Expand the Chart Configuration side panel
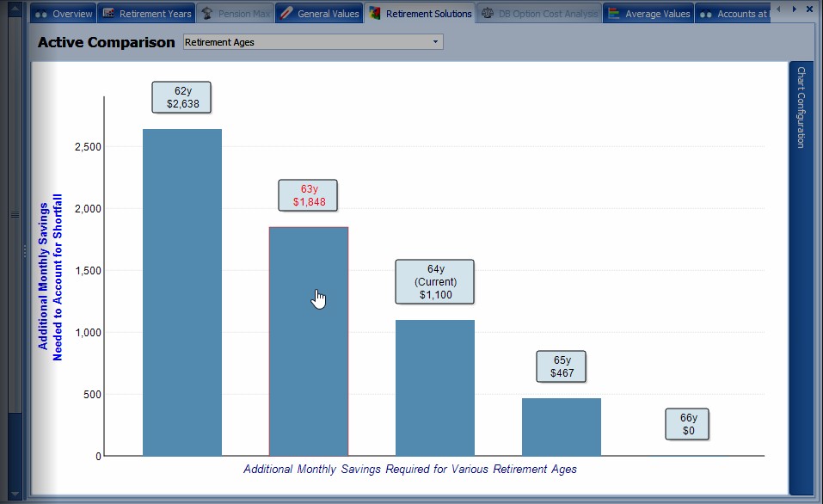This screenshot has width=823, height=504. click(800, 108)
